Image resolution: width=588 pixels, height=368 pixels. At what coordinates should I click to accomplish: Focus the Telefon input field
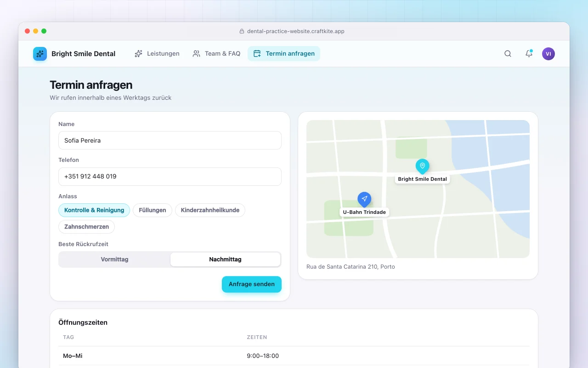pyautogui.click(x=170, y=177)
